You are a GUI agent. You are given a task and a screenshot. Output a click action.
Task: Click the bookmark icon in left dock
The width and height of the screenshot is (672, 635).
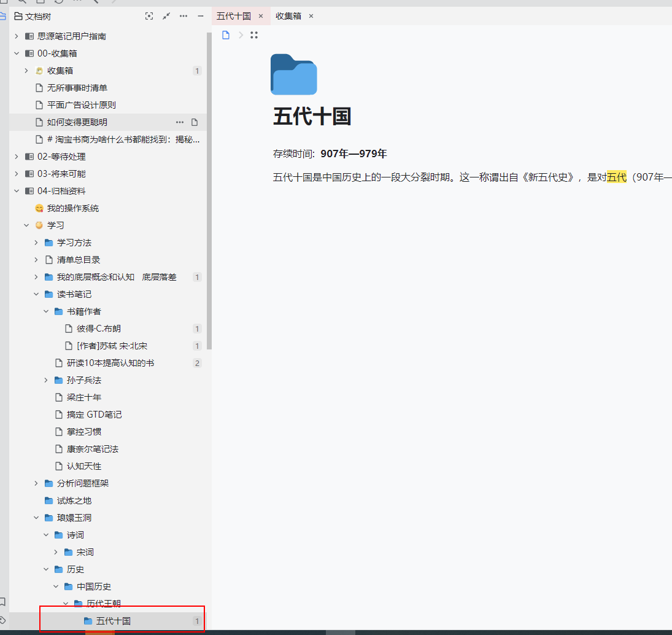(x=2, y=602)
